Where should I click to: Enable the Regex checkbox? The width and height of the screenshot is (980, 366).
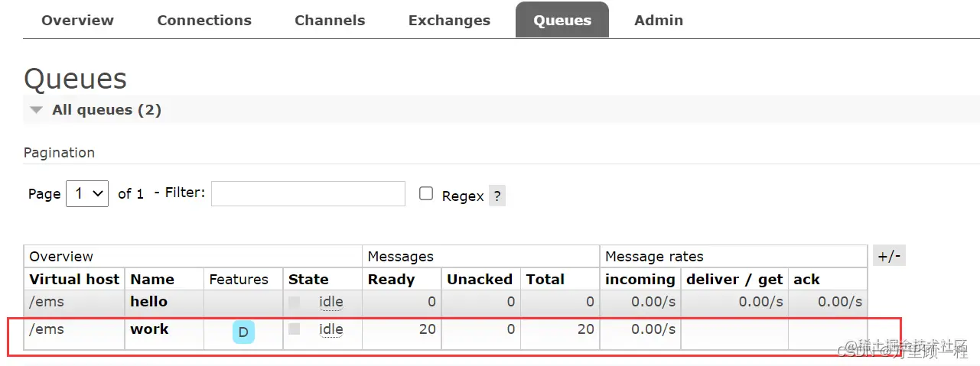click(426, 193)
